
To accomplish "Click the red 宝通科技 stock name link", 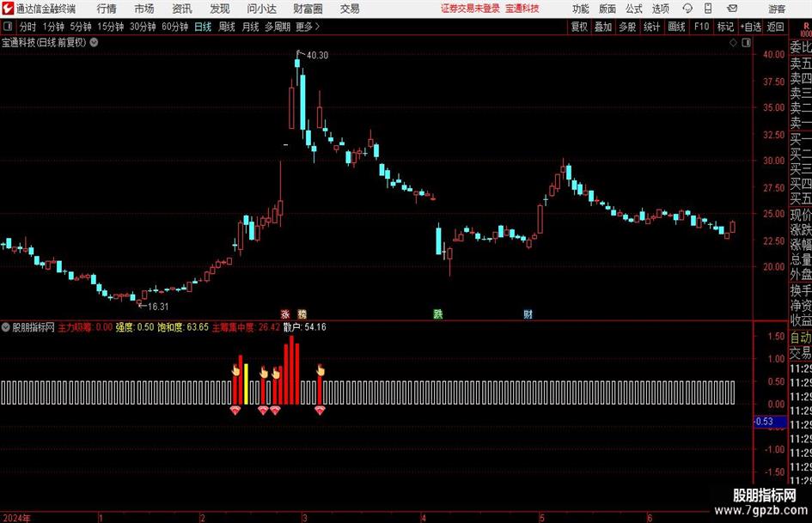I will [522, 9].
